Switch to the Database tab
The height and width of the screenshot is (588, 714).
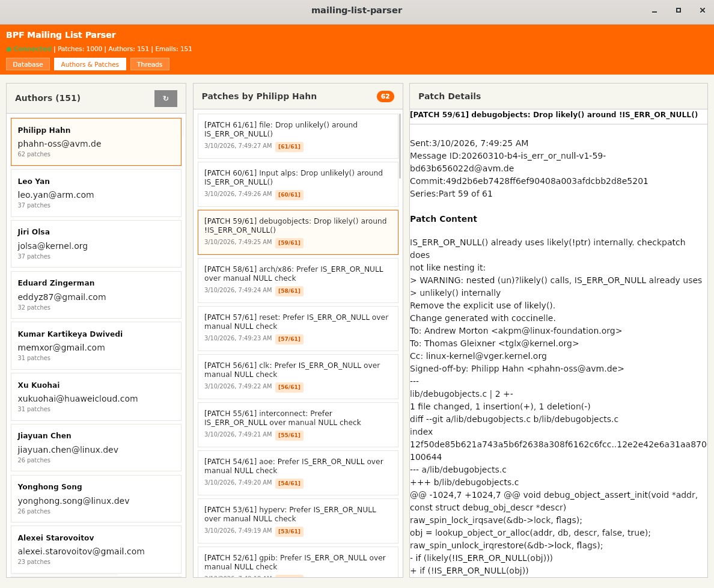[x=28, y=64]
